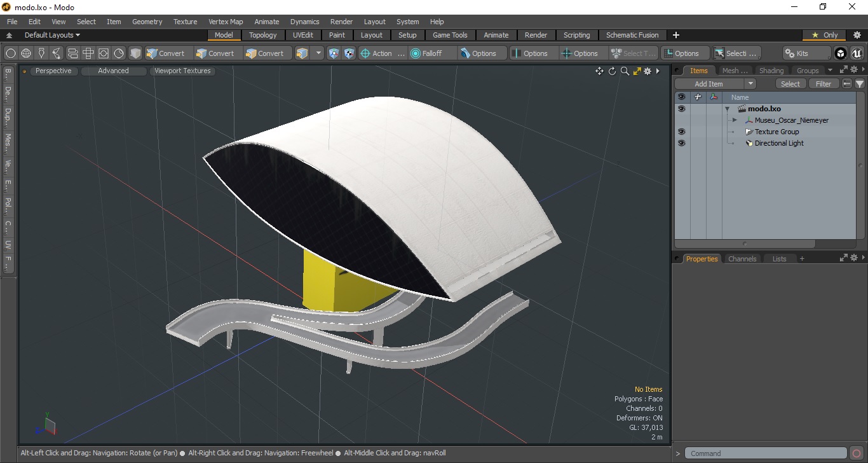The width and height of the screenshot is (868, 463).
Task: Click the Options button with ruler icon
Action: [x=685, y=53]
